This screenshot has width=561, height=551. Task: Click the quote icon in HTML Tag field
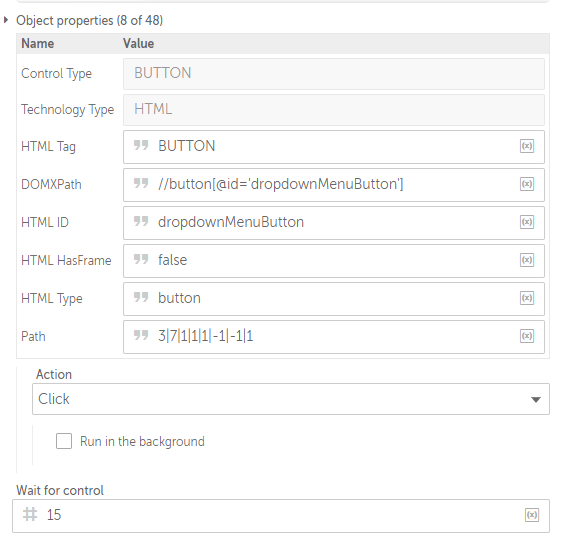[x=141, y=145]
